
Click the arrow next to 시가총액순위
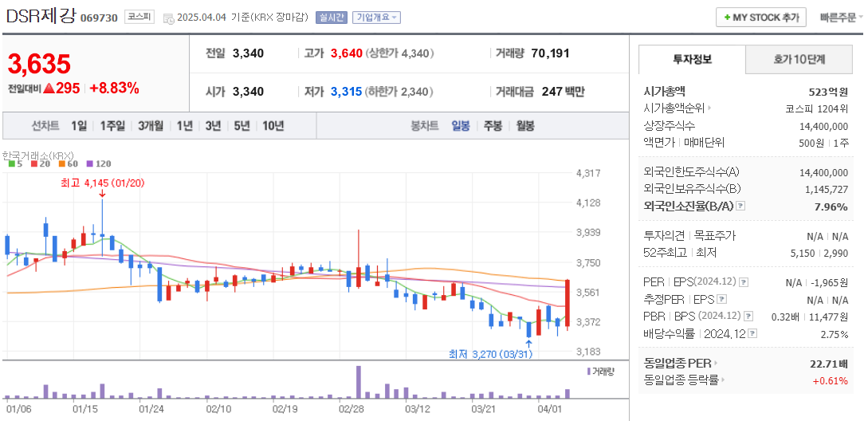pos(709,108)
